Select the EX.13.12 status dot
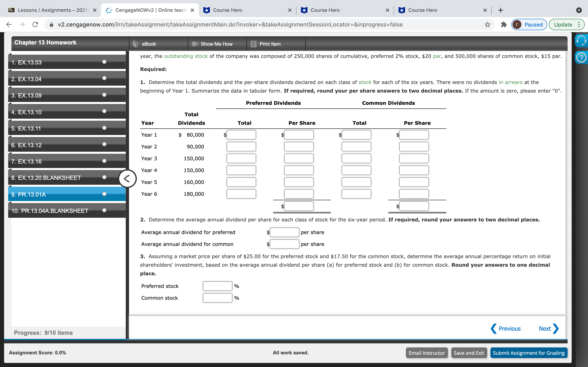The height and width of the screenshot is (367, 588). pyautogui.click(x=104, y=144)
